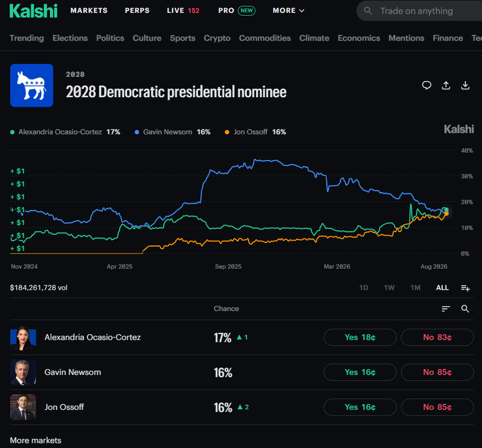Select the ALL time range
The image size is (482, 448).
[442, 288]
